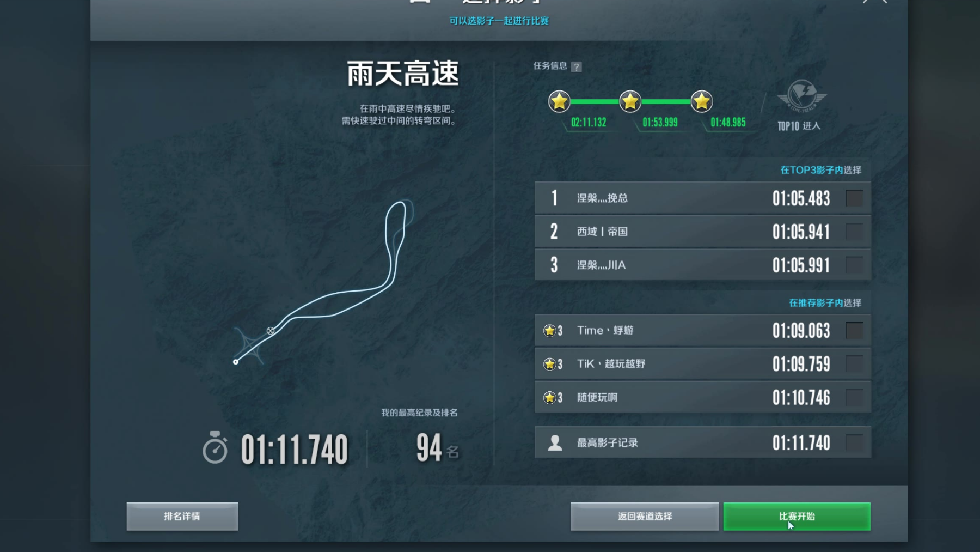Check the box for rank 3 time 01:05.991
980x552 pixels.
point(854,265)
